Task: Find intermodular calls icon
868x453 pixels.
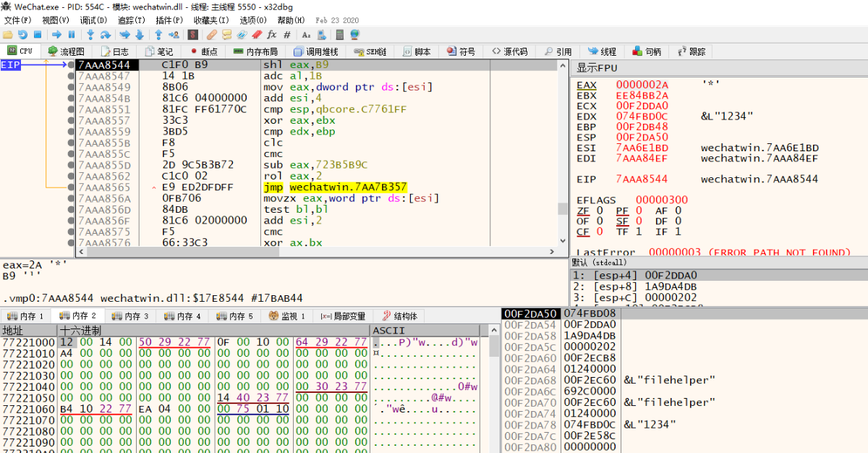Action: (321, 35)
